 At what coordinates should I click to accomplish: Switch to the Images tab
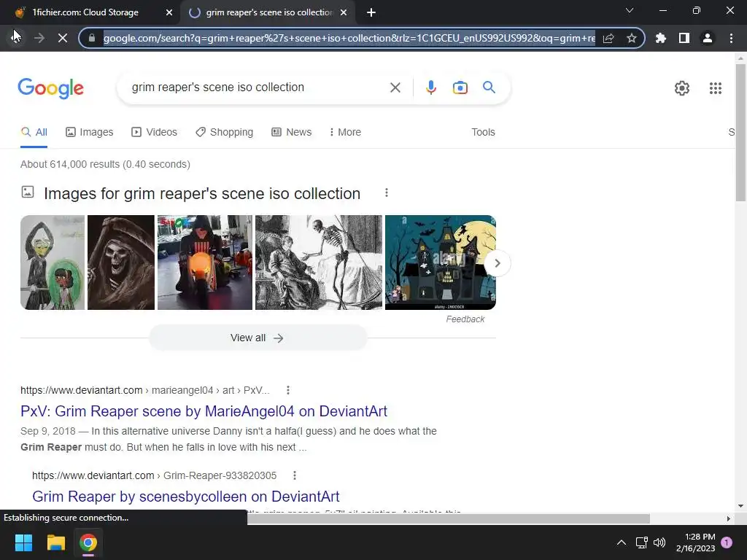click(90, 132)
